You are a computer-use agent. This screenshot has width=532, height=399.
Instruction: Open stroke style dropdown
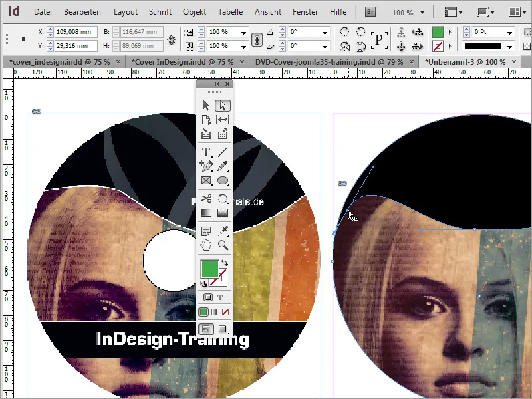[509, 46]
